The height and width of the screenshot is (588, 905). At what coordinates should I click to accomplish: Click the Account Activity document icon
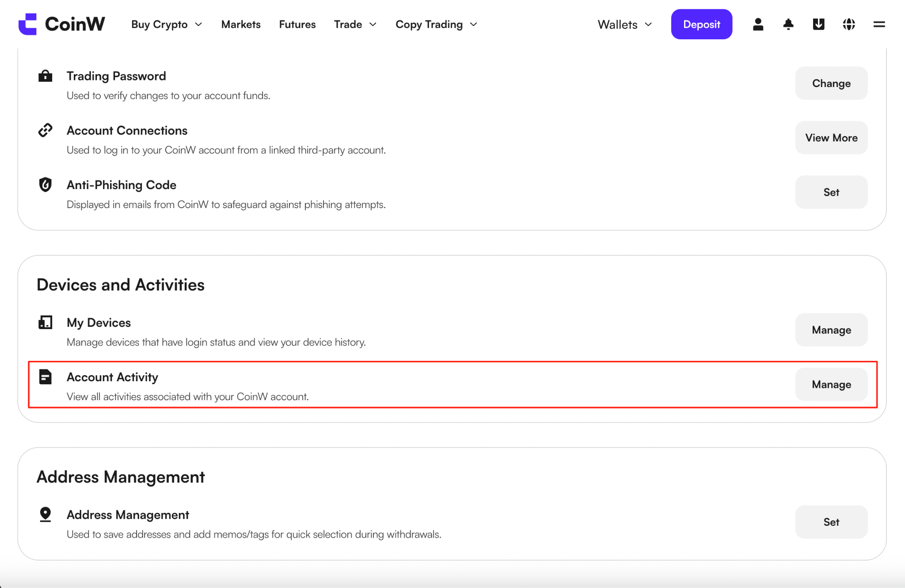(x=45, y=377)
